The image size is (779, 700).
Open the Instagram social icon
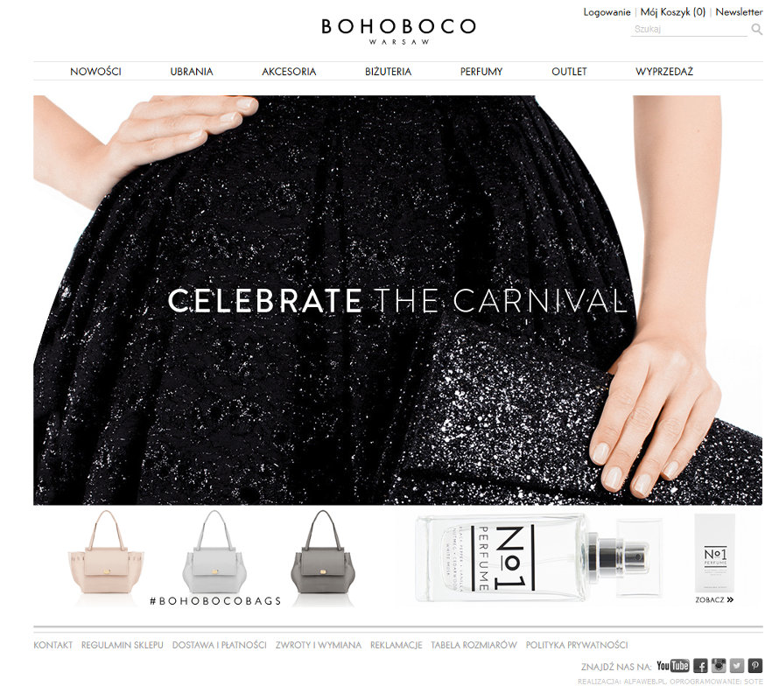pos(719,666)
